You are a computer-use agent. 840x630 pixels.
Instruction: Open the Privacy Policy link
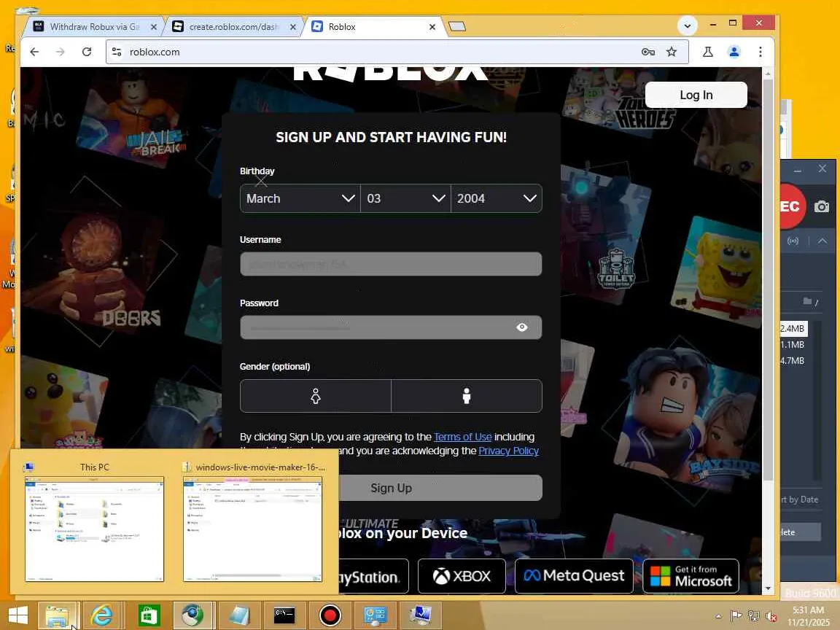[x=508, y=451]
